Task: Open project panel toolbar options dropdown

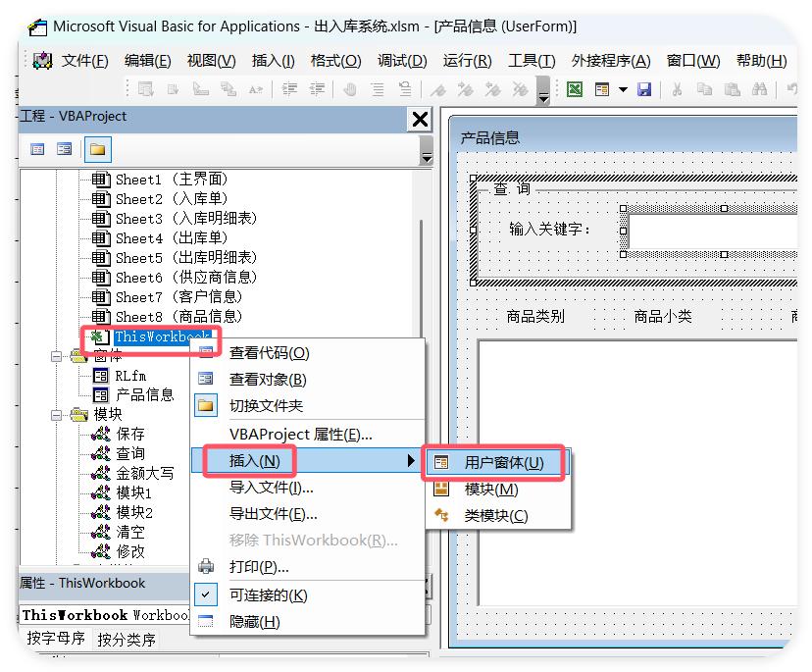Action: click(427, 151)
